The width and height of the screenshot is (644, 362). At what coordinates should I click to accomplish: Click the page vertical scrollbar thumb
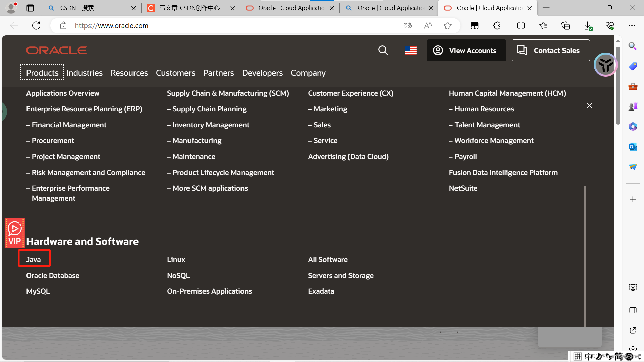click(x=618, y=85)
